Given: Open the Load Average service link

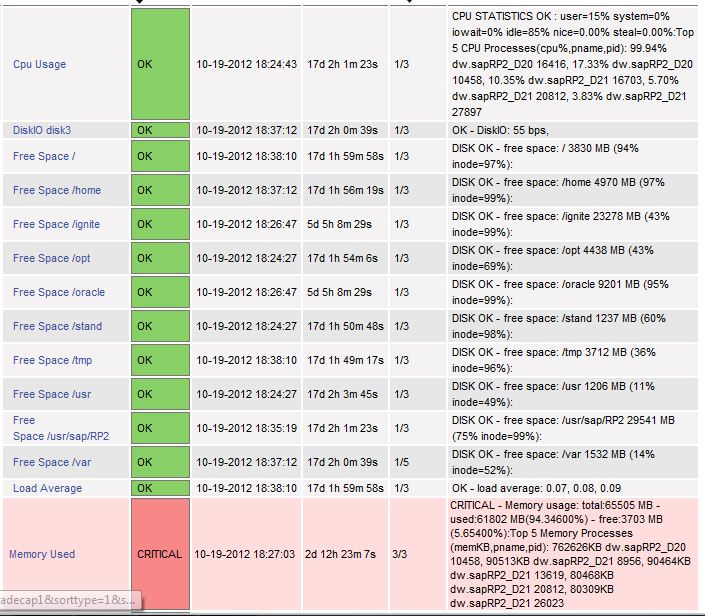Looking at the screenshot, I should pos(47,488).
